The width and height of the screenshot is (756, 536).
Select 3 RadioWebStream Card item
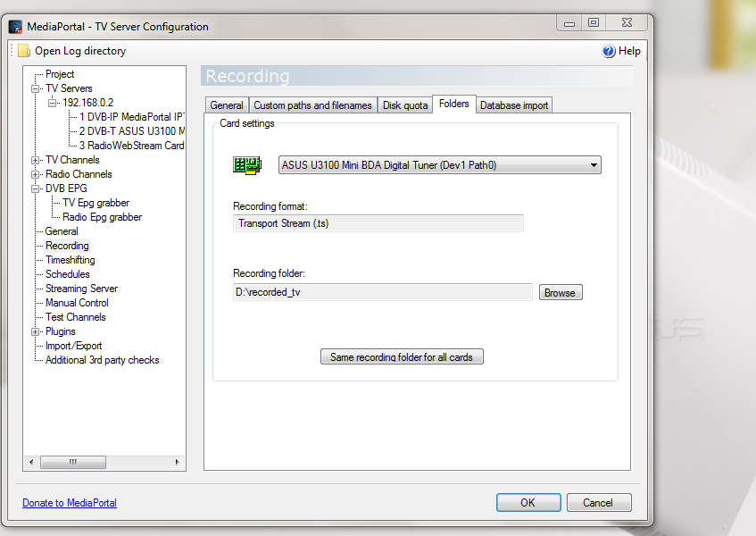131,146
